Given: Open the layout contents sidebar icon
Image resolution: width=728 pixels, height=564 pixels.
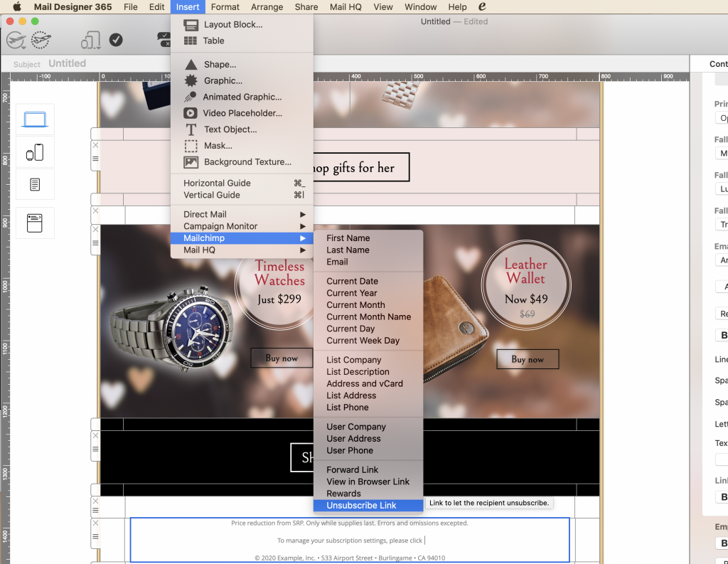Looking at the screenshot, I should tap(35, 223).
